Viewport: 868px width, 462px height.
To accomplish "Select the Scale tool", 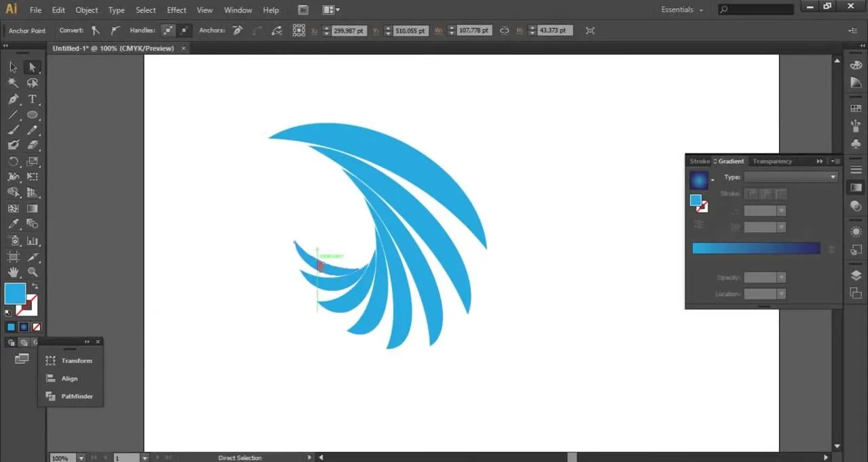I will click(32, 161).
